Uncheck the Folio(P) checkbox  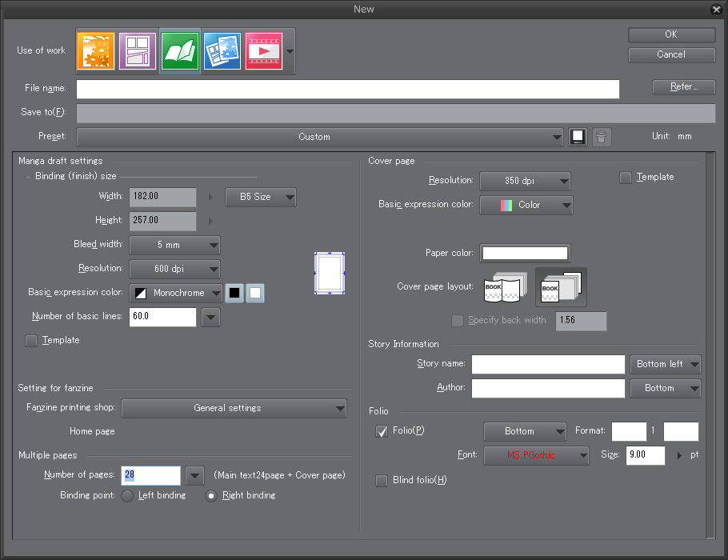tap(382, 431)
